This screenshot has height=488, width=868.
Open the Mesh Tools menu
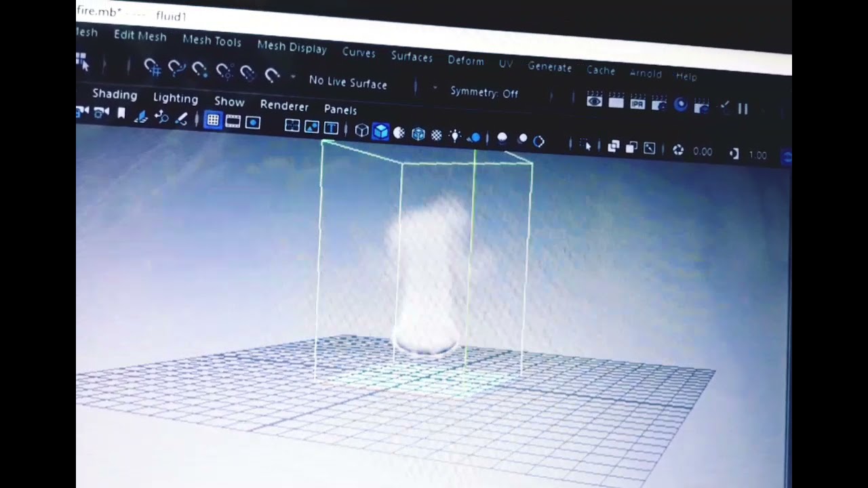212,41
